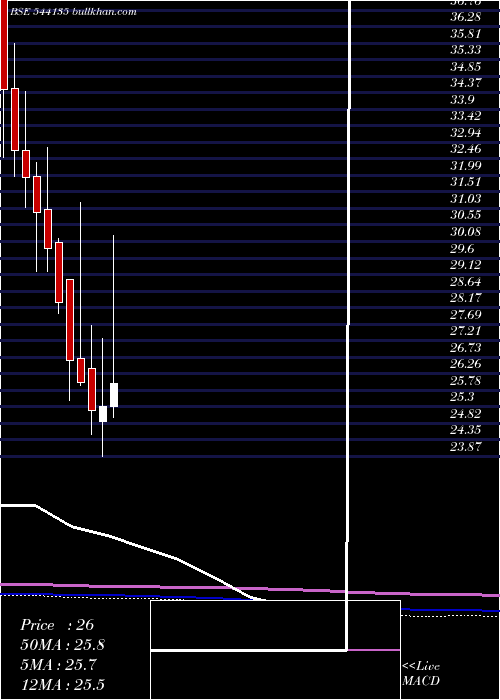Click the 24.82 price axis label
This screenshot has width=500, height=700.
click(x=466, y=413)
